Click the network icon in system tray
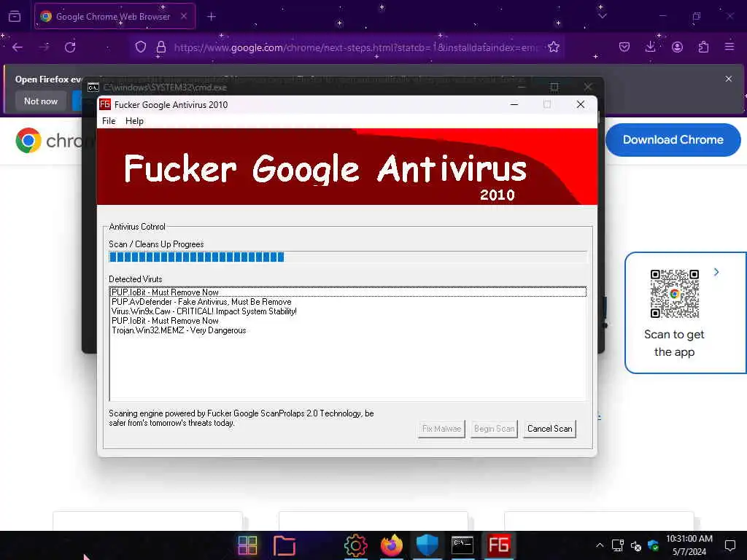 617,545
